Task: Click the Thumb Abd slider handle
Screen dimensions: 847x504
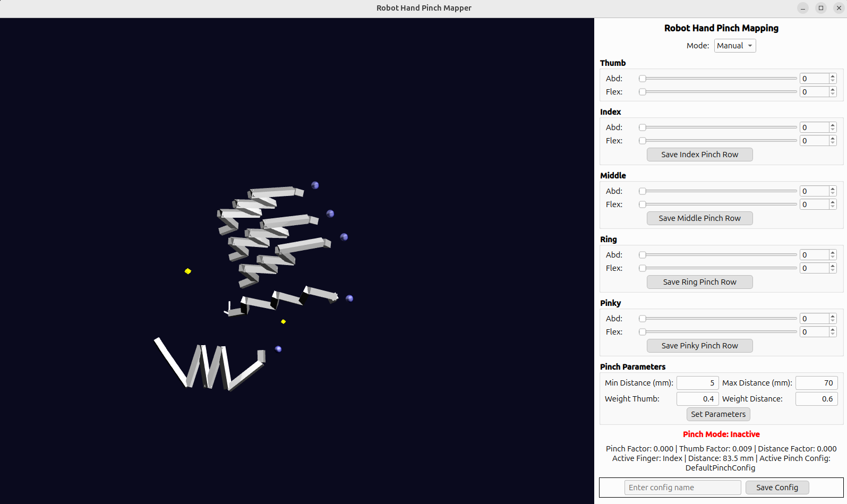Action: click(x=643, y=79)
